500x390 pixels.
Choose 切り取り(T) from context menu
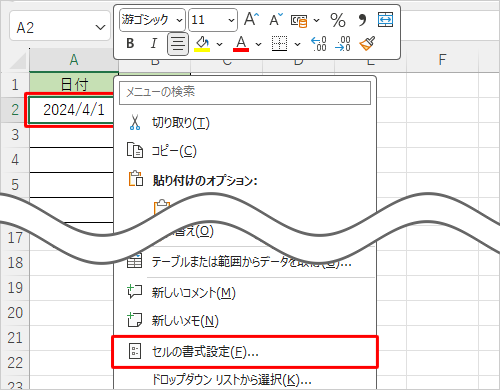click(x=245, y=123)
